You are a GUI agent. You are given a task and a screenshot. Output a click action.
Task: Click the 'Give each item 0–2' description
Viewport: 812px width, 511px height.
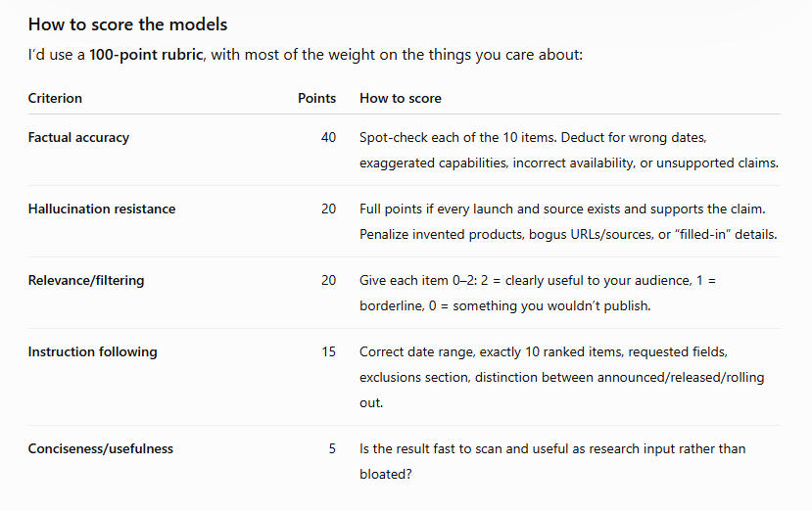(538, 293)
